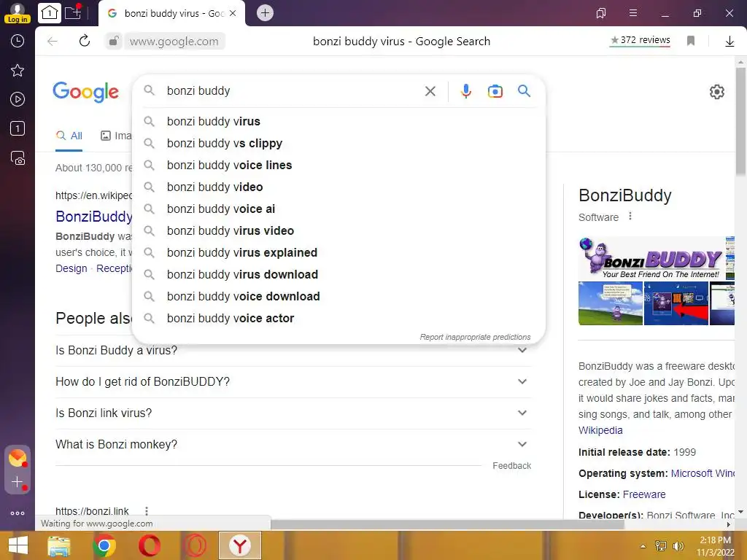Viewport: 747px width, 560px height.
Task: Click the site lock security icon
Action: (113, 42)
